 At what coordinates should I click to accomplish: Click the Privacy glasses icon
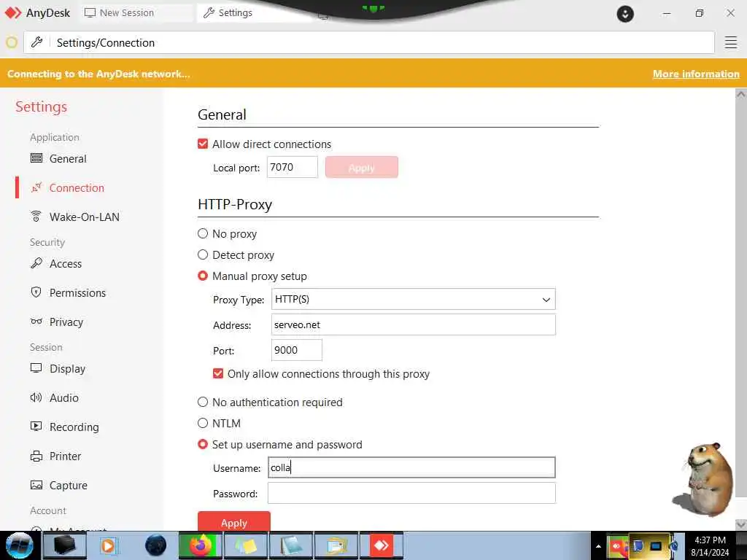click(36, 322)
